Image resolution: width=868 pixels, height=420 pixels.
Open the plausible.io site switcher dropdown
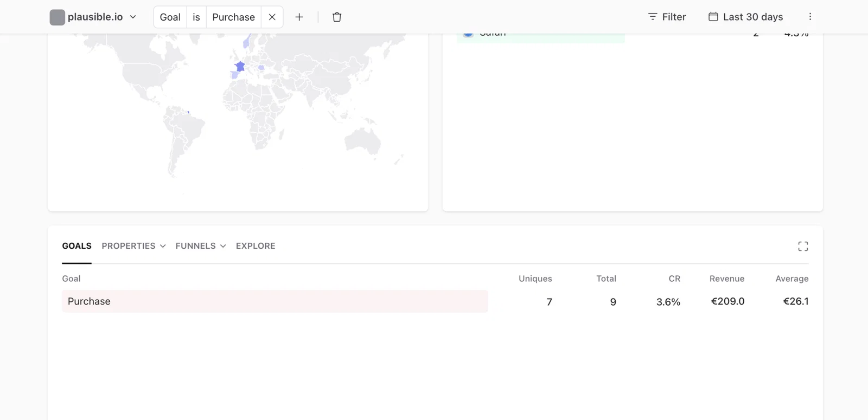(93, 17)
